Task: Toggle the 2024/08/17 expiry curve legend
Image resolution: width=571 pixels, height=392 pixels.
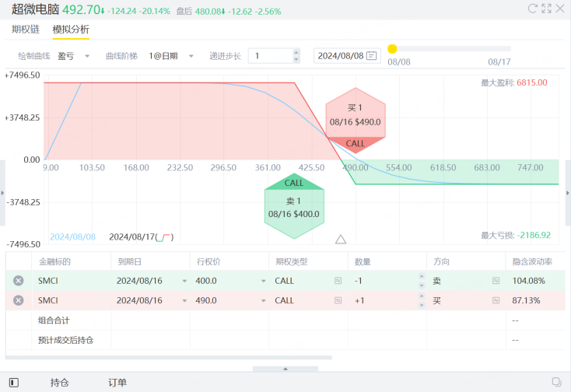Action: pyautogui.click(x=142, y=237)
